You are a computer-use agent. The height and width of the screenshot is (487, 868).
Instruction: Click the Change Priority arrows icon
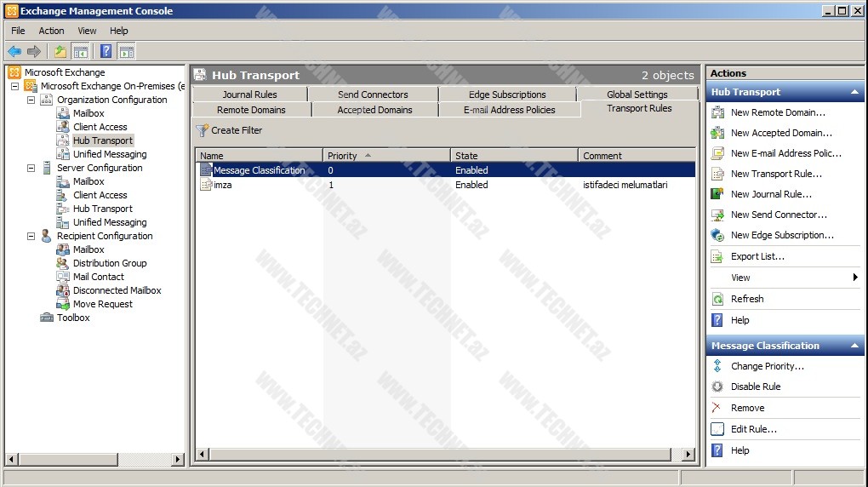pos(717,366)
